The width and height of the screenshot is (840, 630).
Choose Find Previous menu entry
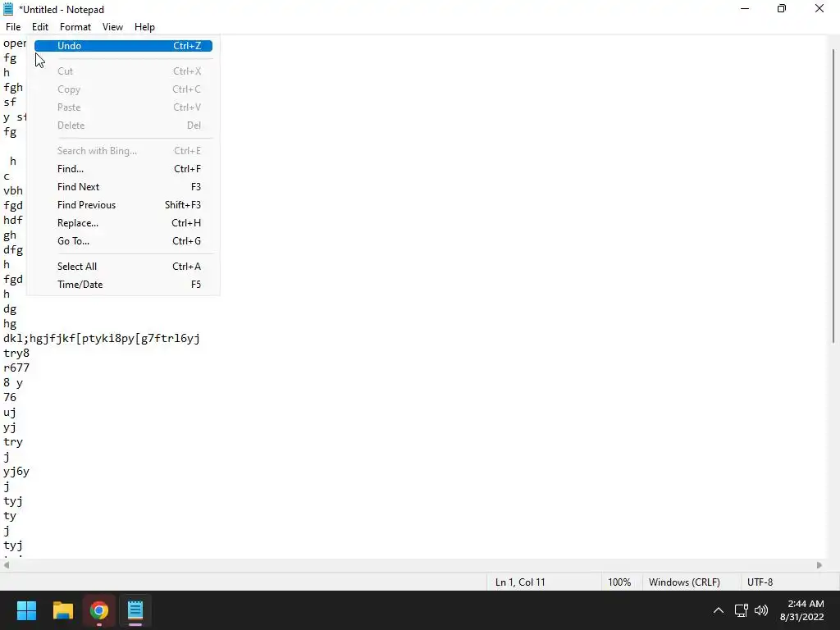tap(123, 205)
